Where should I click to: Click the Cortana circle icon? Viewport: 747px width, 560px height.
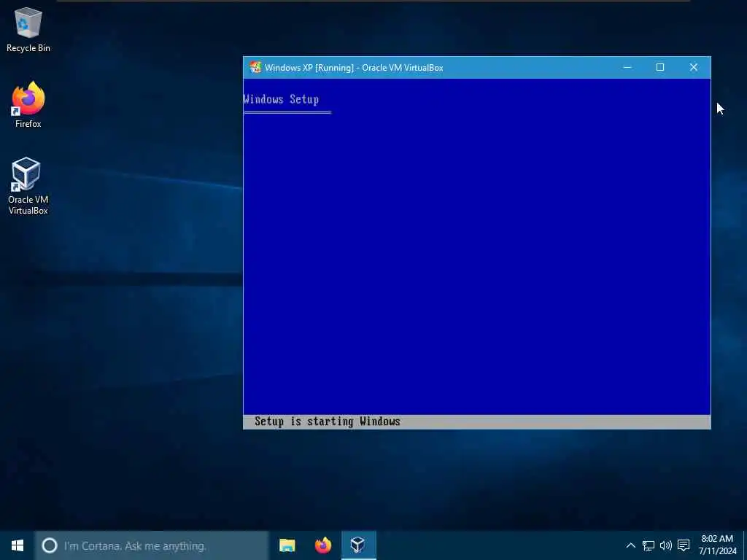tap(50, 545)
